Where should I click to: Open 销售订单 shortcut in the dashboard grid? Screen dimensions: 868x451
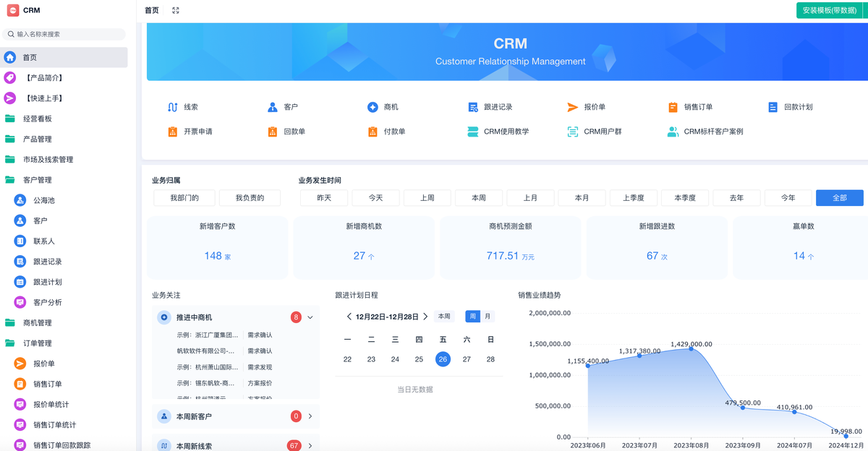pyautogui.click(x=690, y=107)
